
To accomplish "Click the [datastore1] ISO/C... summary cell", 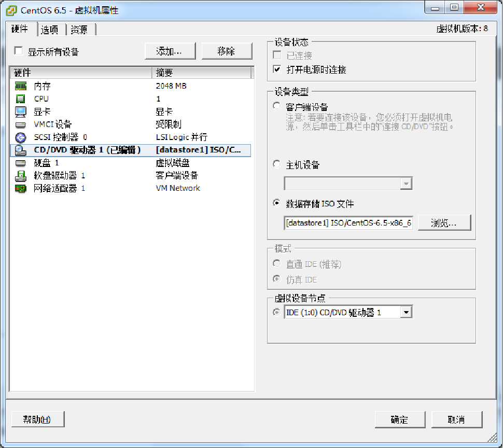I will 198,150.
